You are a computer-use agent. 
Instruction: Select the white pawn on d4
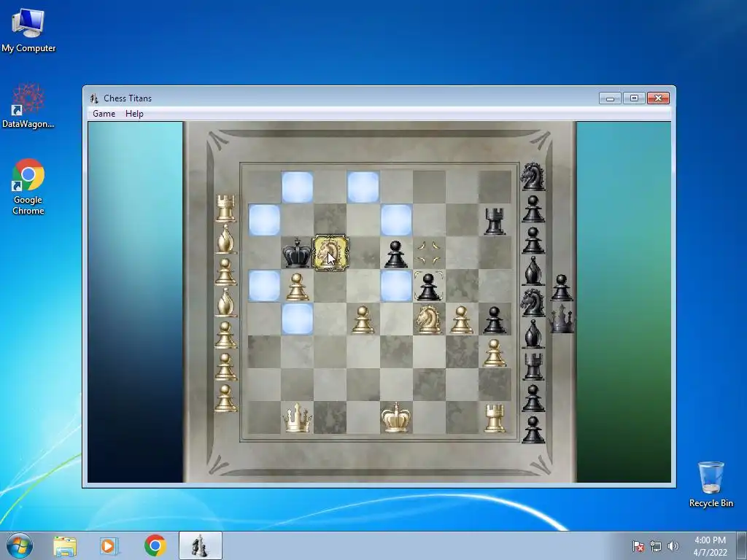[x=363, y=319]
